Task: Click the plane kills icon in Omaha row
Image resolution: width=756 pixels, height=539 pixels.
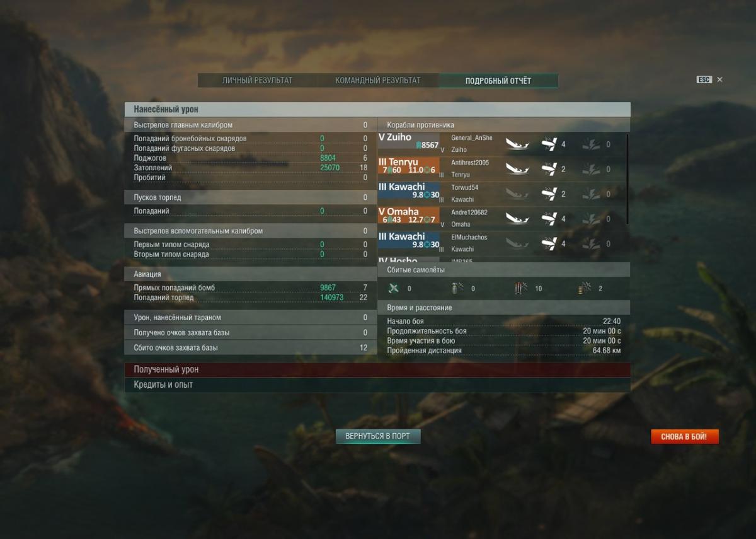Action: pos(549,219)
